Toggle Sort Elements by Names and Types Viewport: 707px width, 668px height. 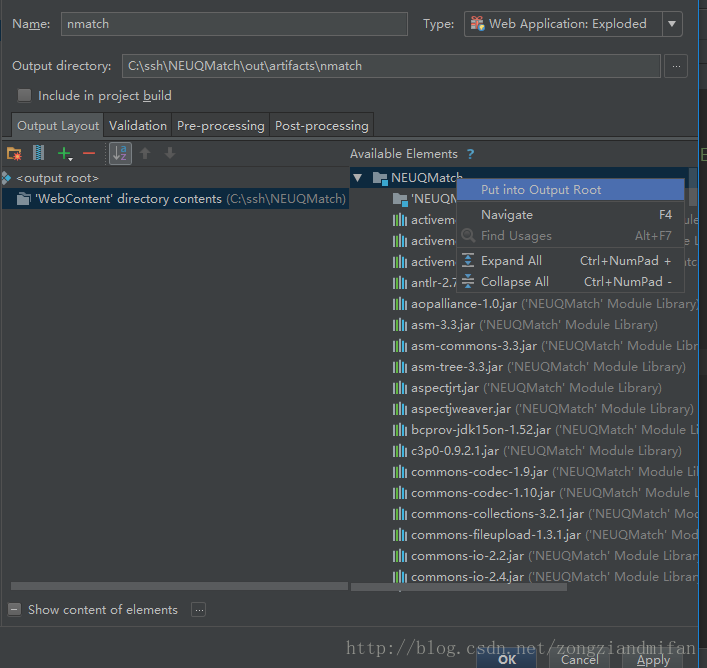(x=120, y=154)
